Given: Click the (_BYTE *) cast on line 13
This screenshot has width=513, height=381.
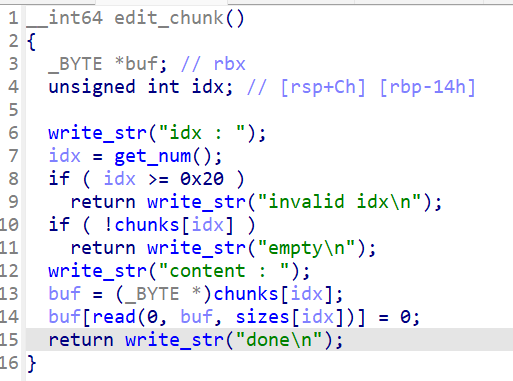Looking at the screenshot, I should 163,295.
